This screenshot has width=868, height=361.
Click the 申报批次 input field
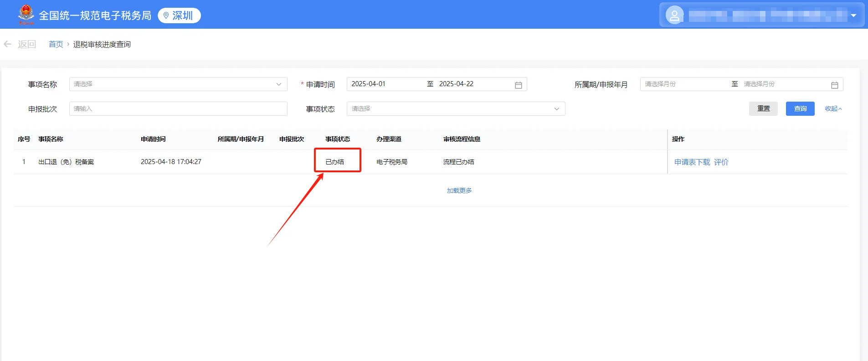coord(178,108)
